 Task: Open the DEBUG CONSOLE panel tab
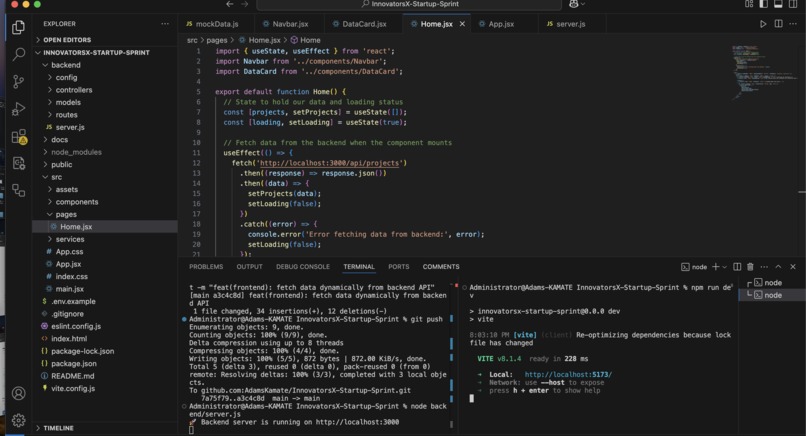coord(303,266)
